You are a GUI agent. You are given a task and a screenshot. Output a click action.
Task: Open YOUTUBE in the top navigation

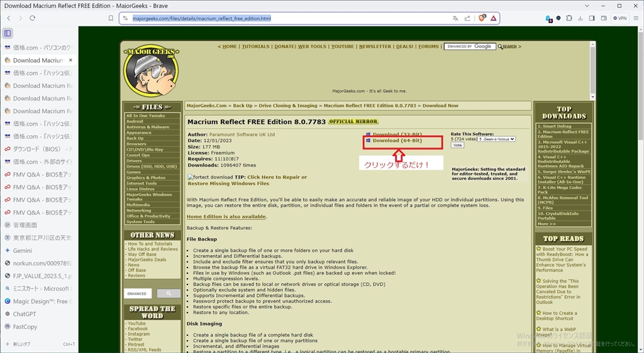(x=343, y=46)
